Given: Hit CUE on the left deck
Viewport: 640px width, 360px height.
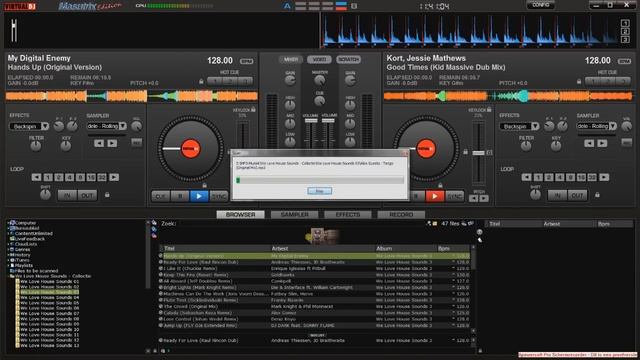Looking at the screenshot, I should 160,196.
